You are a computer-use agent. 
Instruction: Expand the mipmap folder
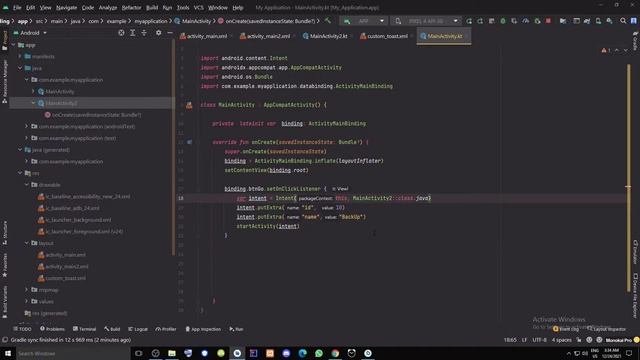27,290
